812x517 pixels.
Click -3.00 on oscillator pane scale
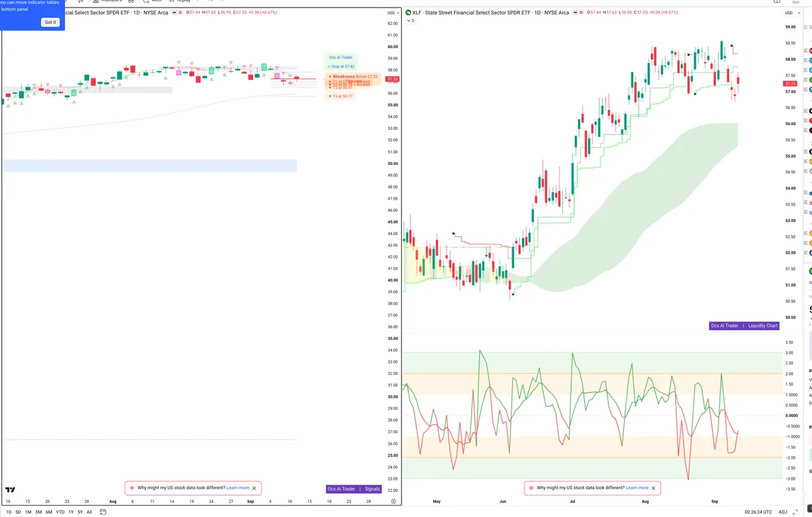point(790,478)
